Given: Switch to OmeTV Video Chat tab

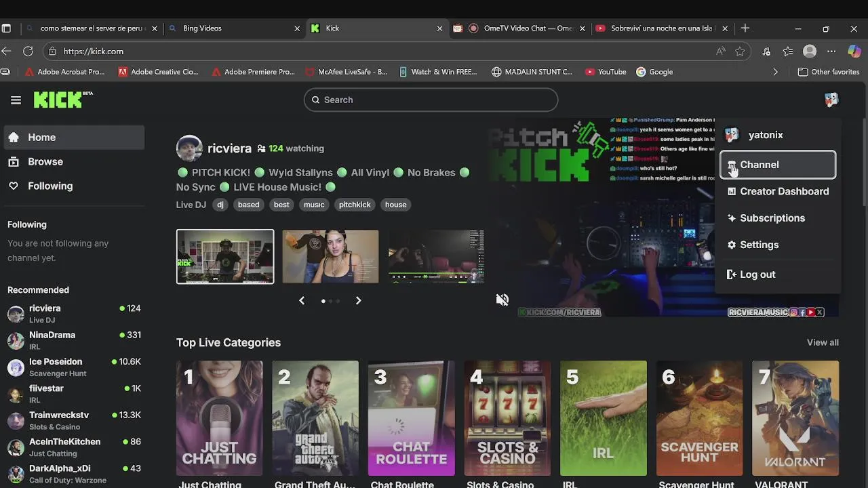Looking at the screenshot, I should [518, 28].
